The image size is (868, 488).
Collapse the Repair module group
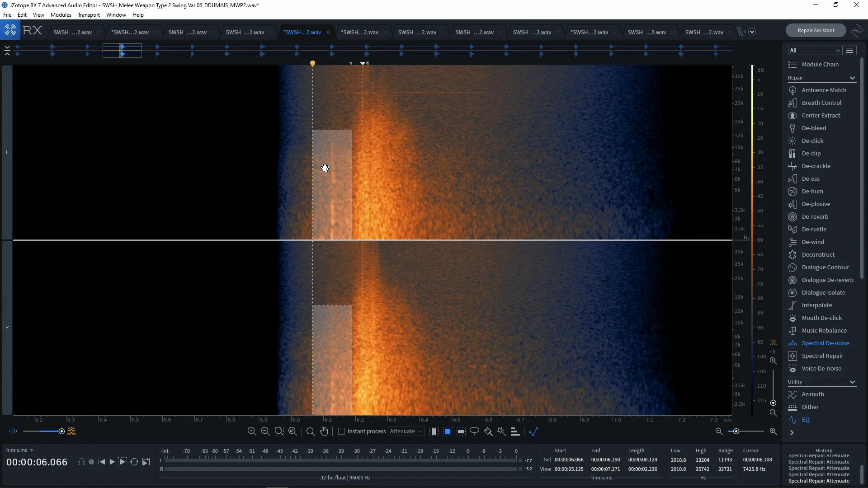tap(852, 78)
